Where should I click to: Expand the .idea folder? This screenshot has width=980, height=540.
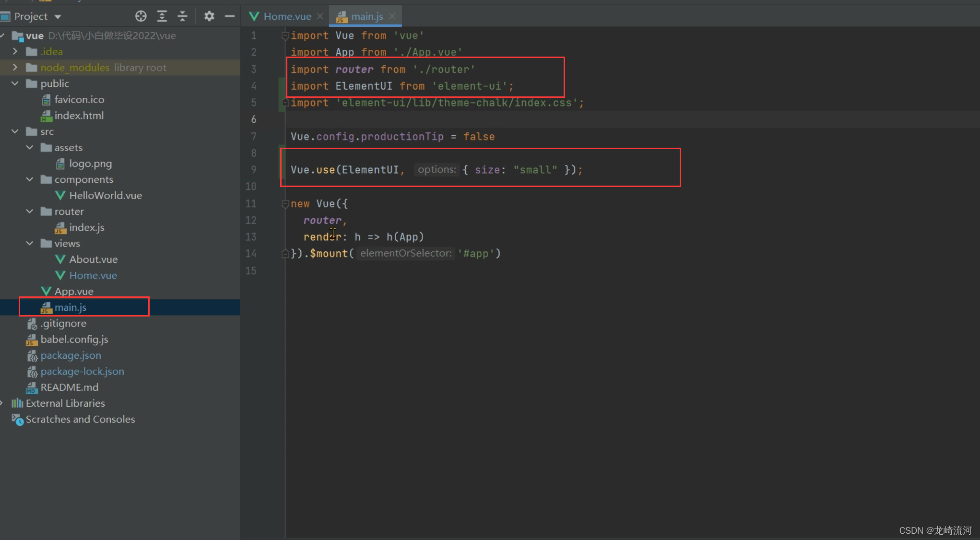pos(15,51)
